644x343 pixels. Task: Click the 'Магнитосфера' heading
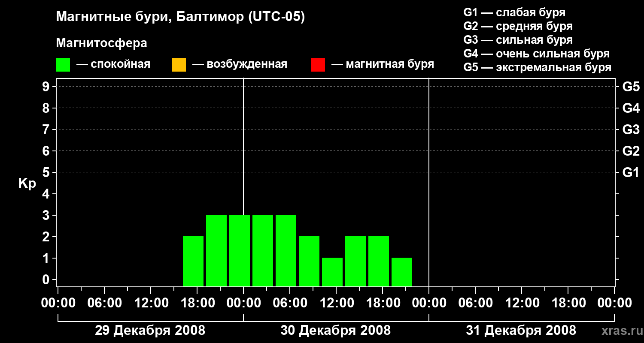pyautogui.click(x=102, y=43)
